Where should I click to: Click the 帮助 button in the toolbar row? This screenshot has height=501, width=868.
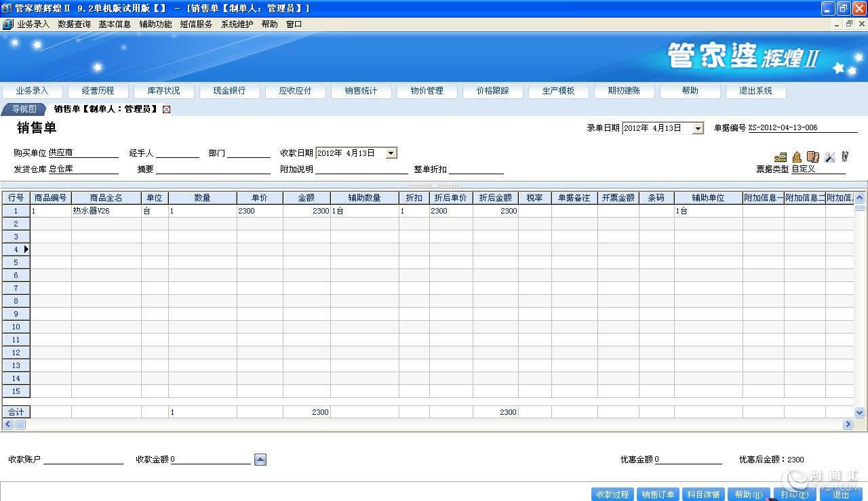(690, 91)
